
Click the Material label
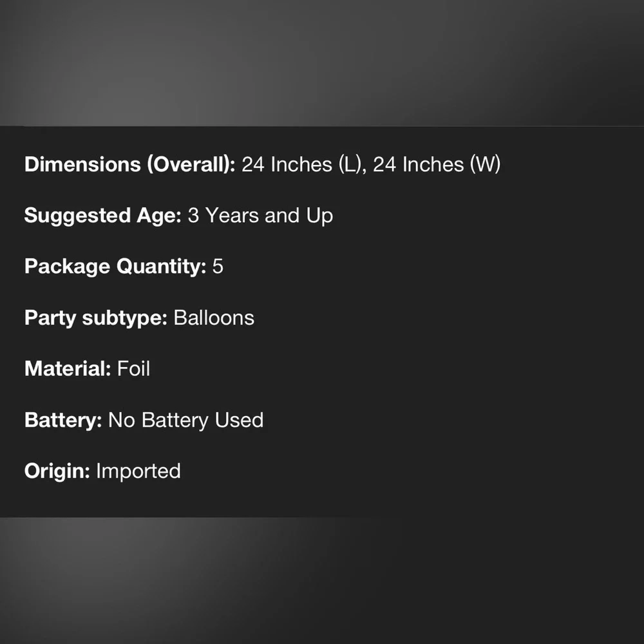(x=68, y=368)
